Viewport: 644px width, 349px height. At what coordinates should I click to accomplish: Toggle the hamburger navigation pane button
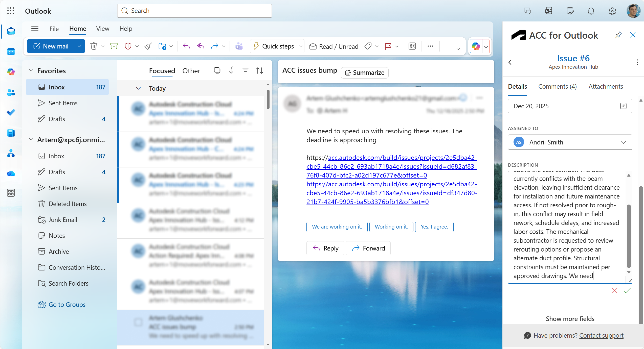click(35, 29)
